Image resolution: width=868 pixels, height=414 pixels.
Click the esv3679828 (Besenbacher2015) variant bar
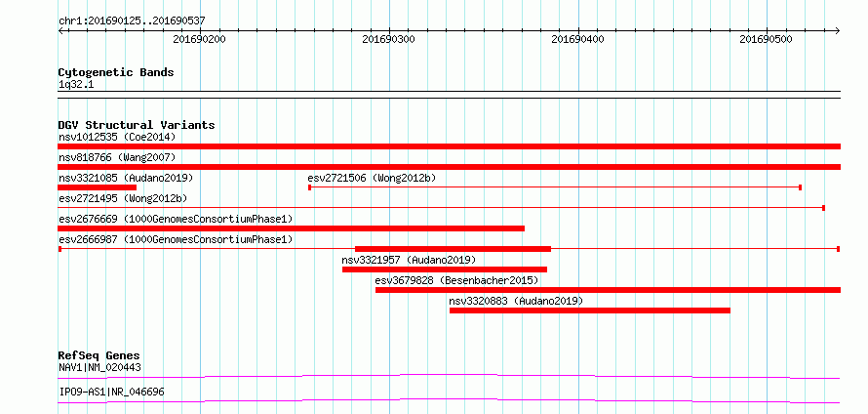pos(608,290)
